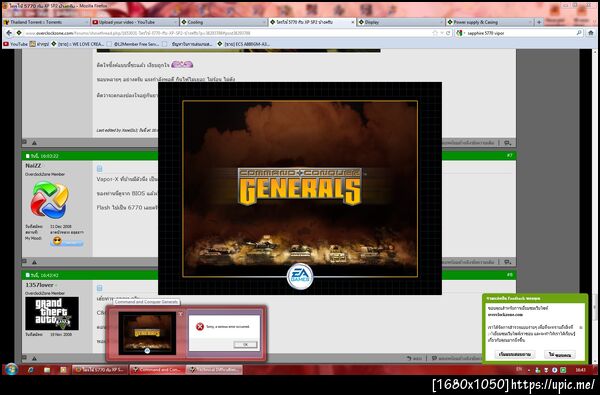Screen dimensions: 600x395
Task: Switch to Power supply & Casing tab
Action: pos(489,22)
